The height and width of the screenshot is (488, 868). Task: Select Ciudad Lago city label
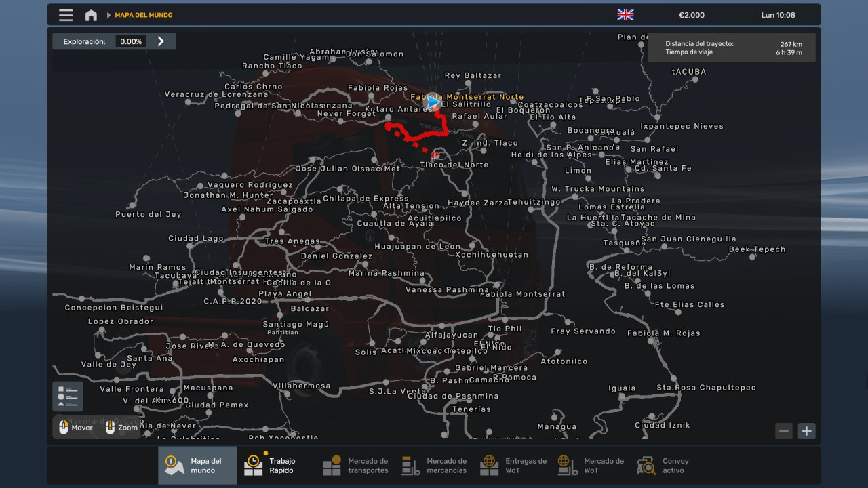coord(196,239)
